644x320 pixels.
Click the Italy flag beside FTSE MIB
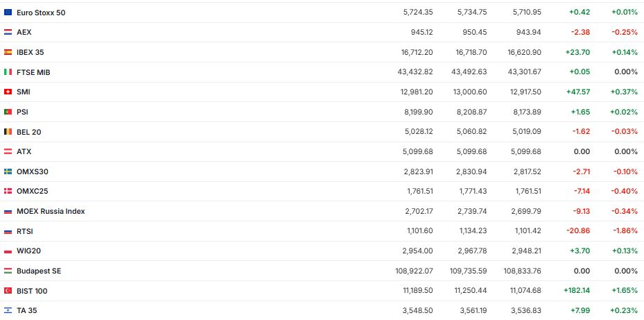coord(8,72)
